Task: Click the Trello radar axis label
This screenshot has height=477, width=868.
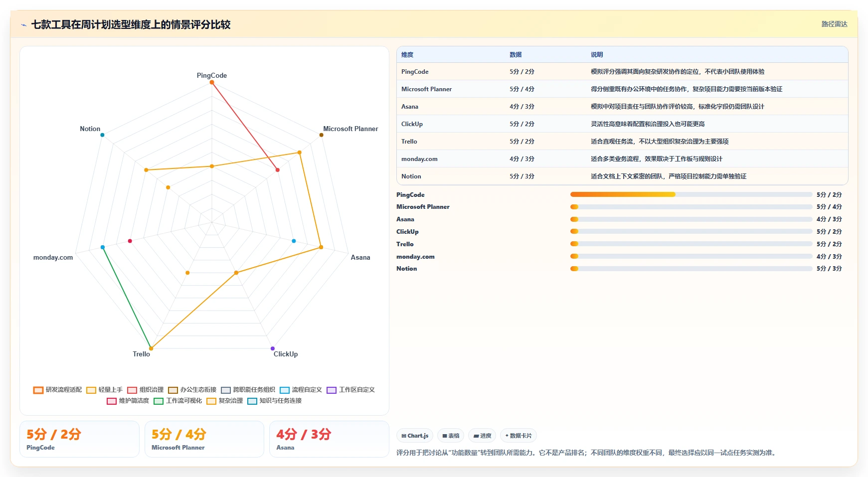Action: pos(141,354)
